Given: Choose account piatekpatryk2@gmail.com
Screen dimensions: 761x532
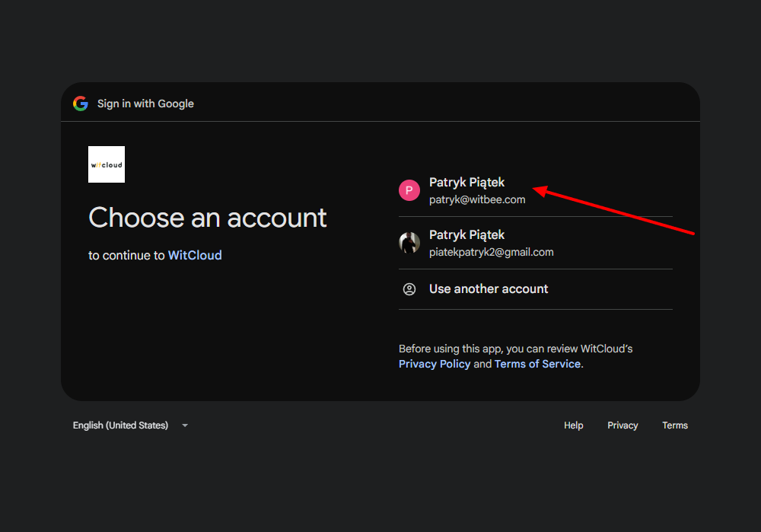Looking at the screenshot, I should pos(535,243).
